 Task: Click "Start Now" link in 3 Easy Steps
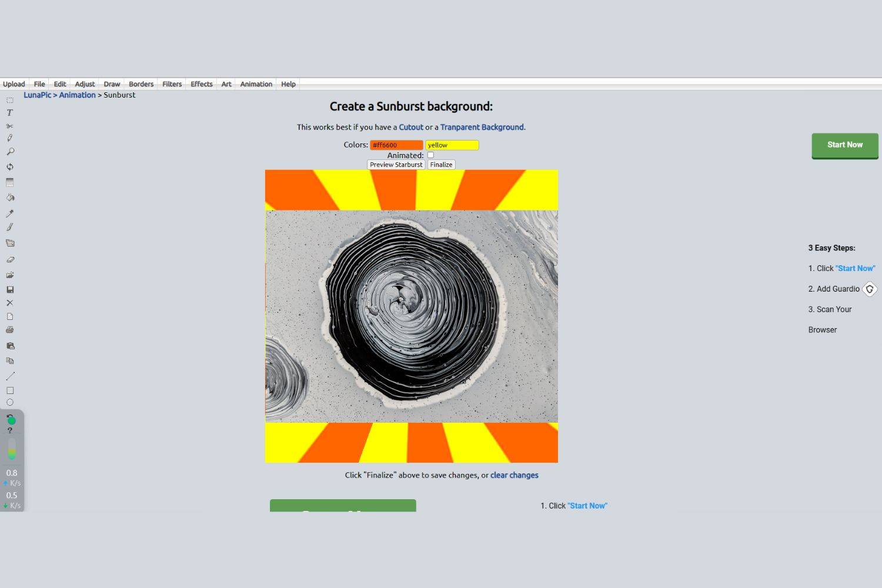(856, 268)
